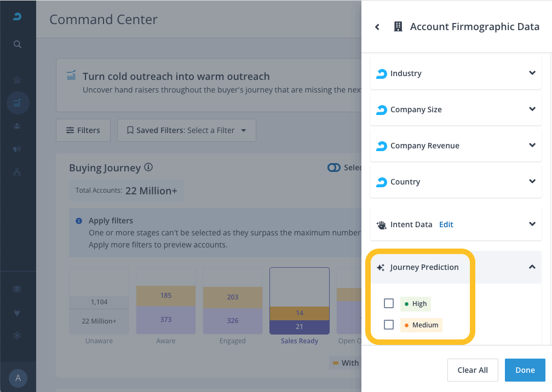The height and width of the screenshot is (392, 552).
Task: Click the megaphone icon in the sidebar
Action: 18,149
